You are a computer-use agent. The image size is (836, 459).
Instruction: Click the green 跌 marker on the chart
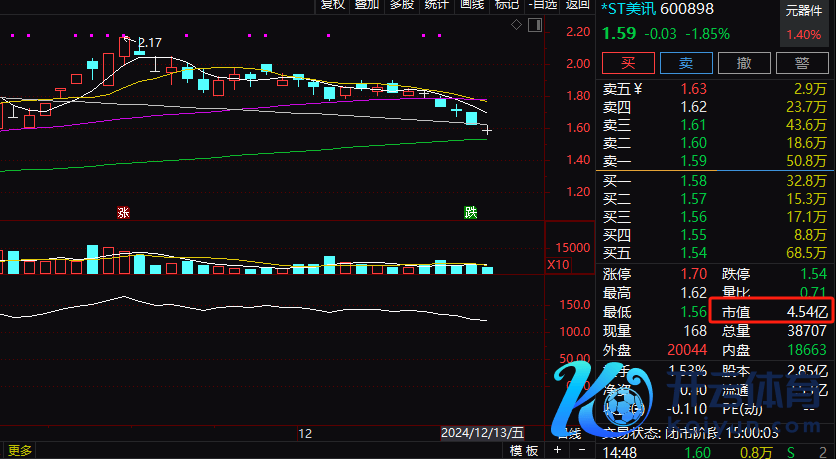tap(471, 212)
